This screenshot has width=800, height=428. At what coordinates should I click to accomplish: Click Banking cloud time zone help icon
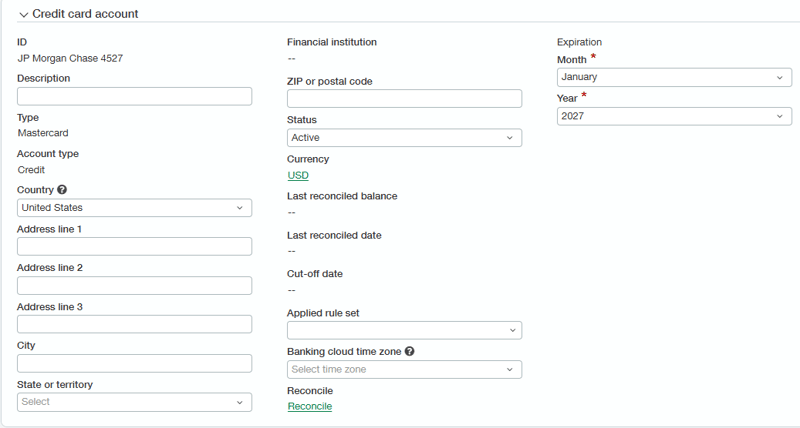[x=410, y=351]
